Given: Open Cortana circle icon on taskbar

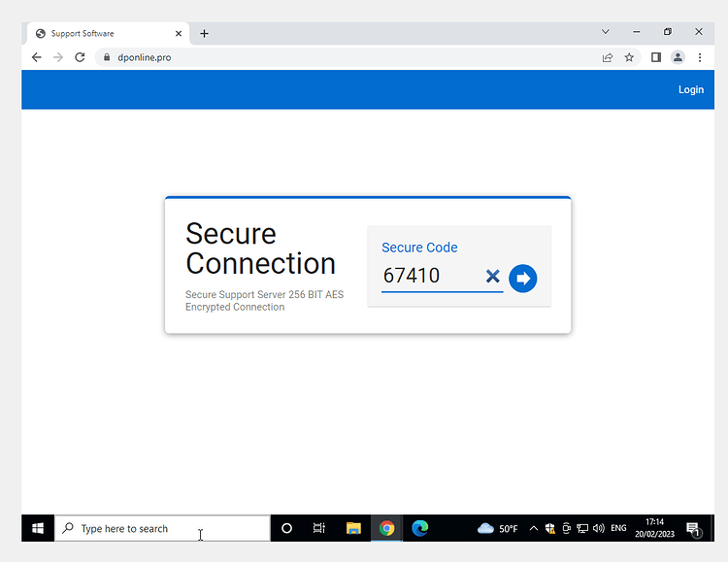Looking at the screenshot, I should [287, 528].
